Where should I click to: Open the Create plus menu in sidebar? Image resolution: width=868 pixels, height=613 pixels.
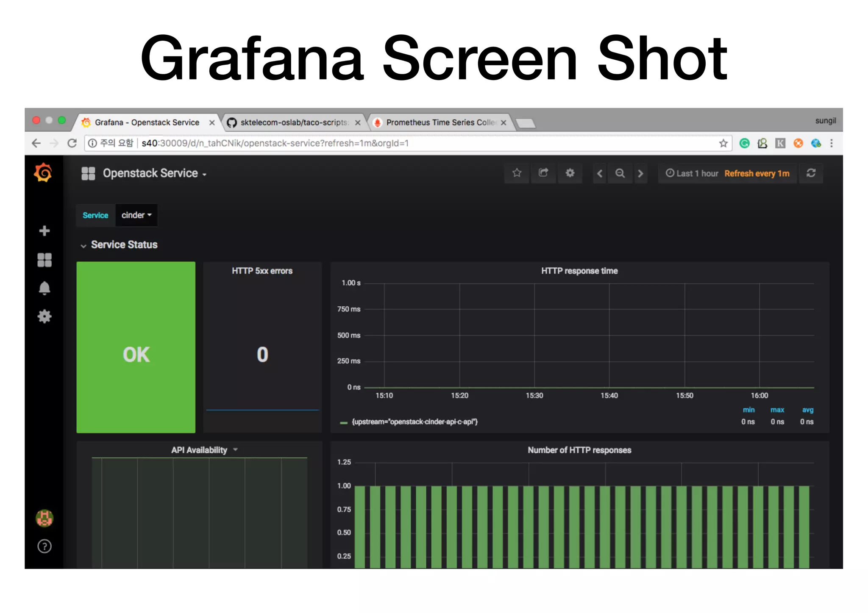tap(44, 231)
